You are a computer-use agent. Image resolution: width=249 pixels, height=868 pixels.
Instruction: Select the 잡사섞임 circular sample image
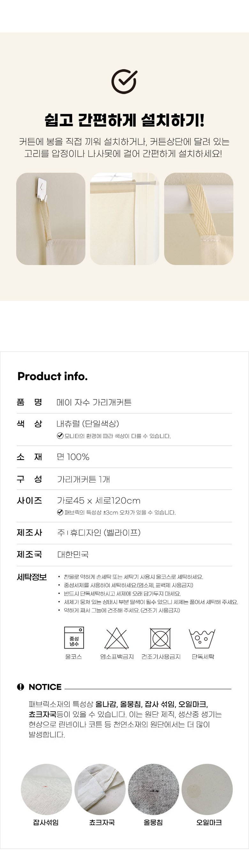coord(46,789)
